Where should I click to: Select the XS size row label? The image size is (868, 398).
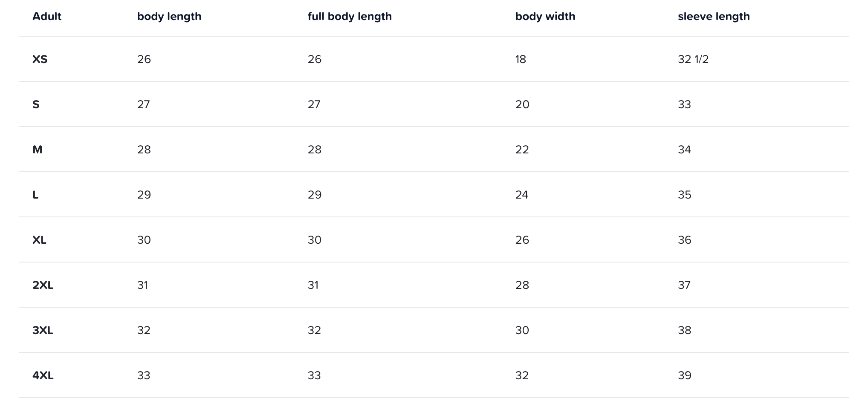click(x=40, y=59)
